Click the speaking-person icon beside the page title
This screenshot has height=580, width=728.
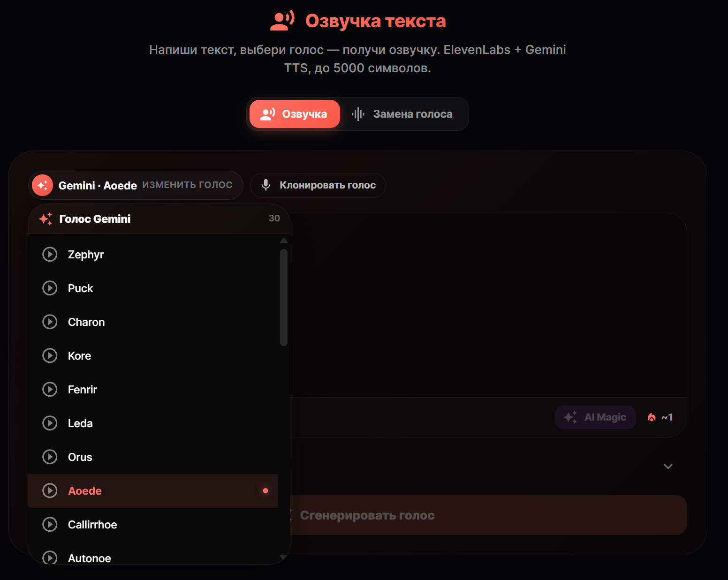click(x=282, y=21)
